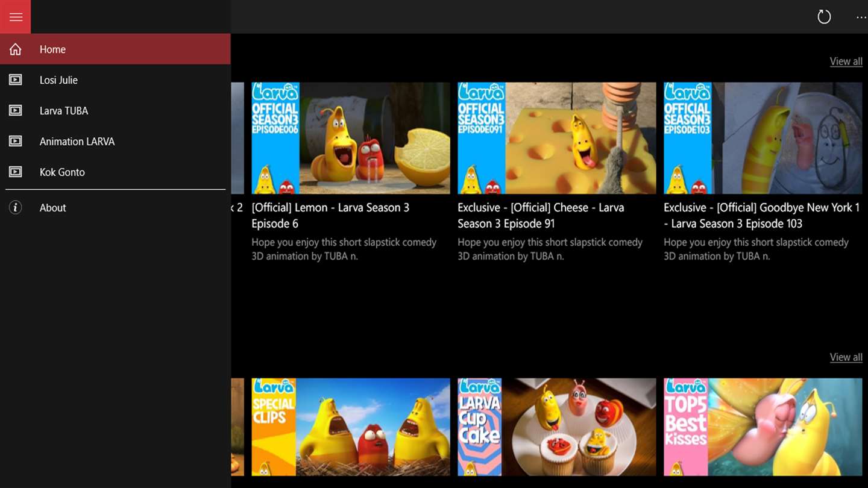Image resolution: width=868 pixels, height=488 pixels.
Task: Open the Larva Cup Cake thumbnail
Action: (x=557, y=427)
